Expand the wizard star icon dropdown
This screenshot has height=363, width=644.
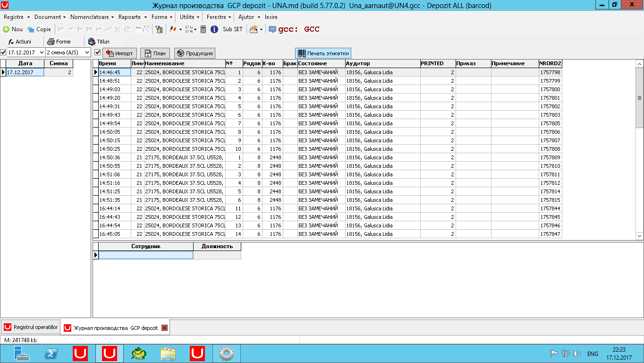point(261,29)
